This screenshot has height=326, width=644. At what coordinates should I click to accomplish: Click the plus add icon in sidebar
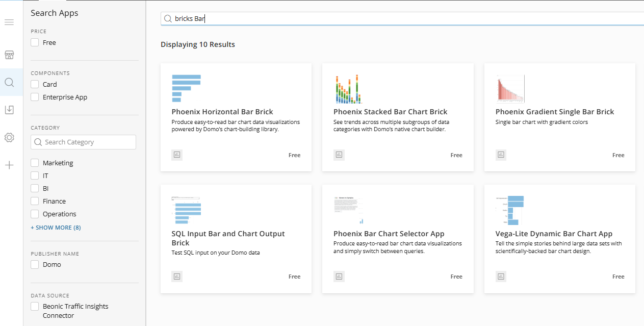pyautogui.click(x=9, y=165)
